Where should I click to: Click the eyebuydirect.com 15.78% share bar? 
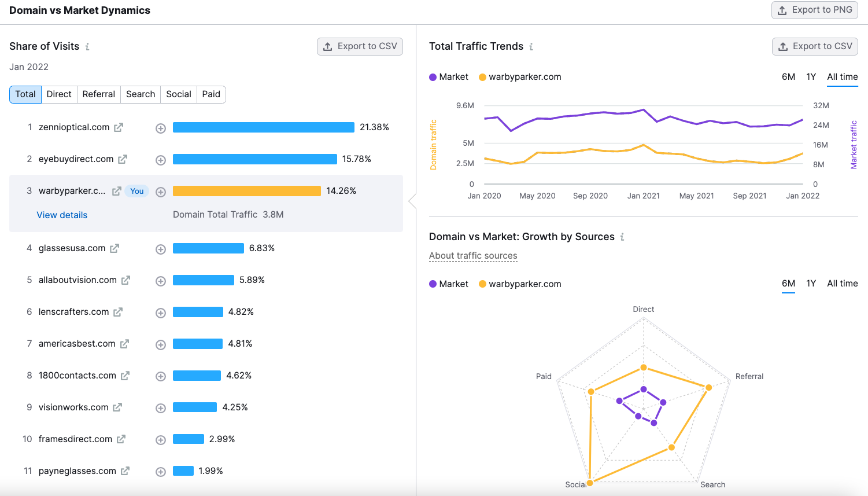point(255,159)
